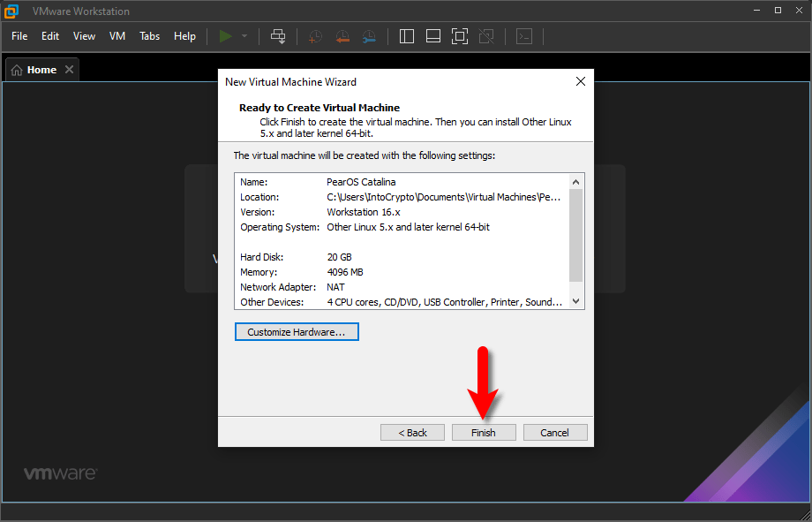Open the Edit menu
The height and width of the screenshot is (522, 812).
(x=50, y=36)
